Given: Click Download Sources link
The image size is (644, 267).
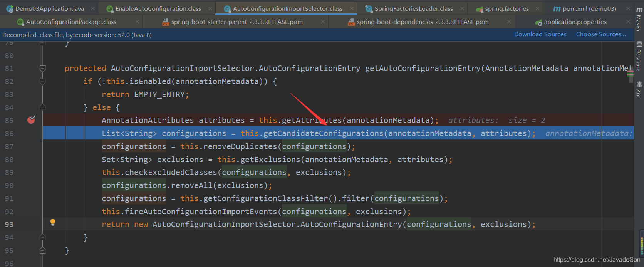Looking at the screenshot, I should point(540,34).
